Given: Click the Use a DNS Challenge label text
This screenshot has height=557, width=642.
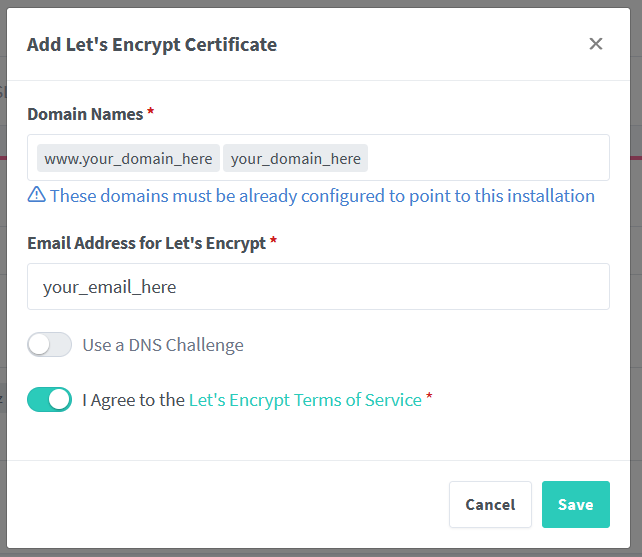Looking at the screenshot, I should click(x=163, y=345).
